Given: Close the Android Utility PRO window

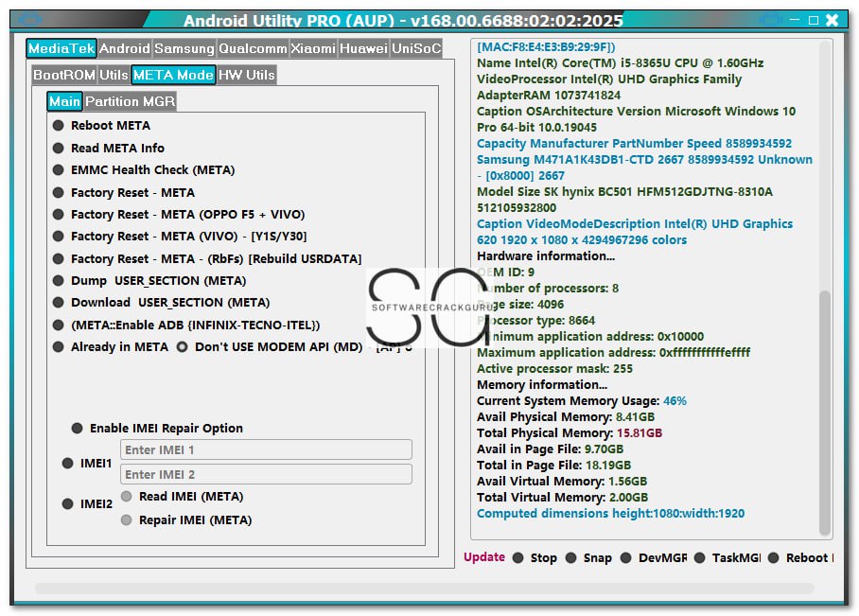Looking at the screenshot, I should [x=833, y=20].
